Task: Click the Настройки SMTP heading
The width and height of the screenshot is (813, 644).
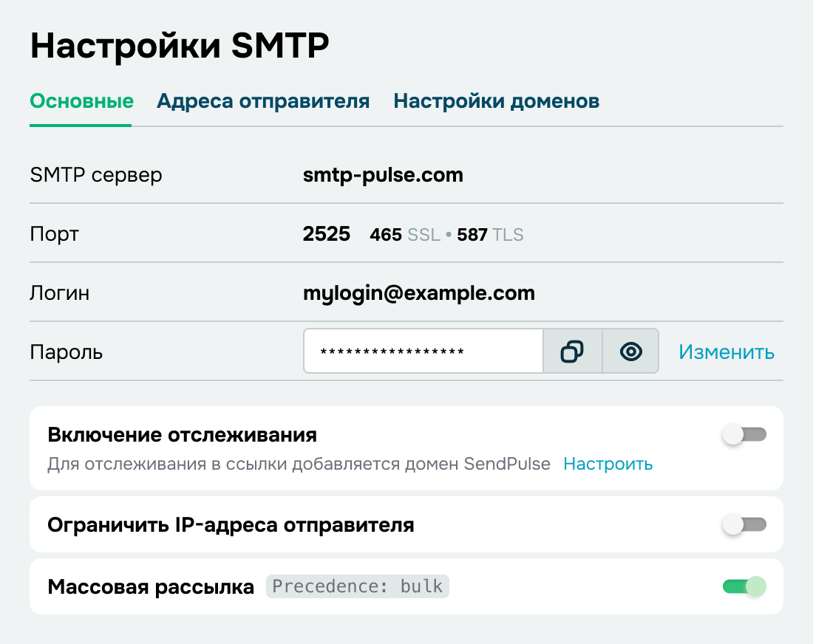Action: coord(180,46)
